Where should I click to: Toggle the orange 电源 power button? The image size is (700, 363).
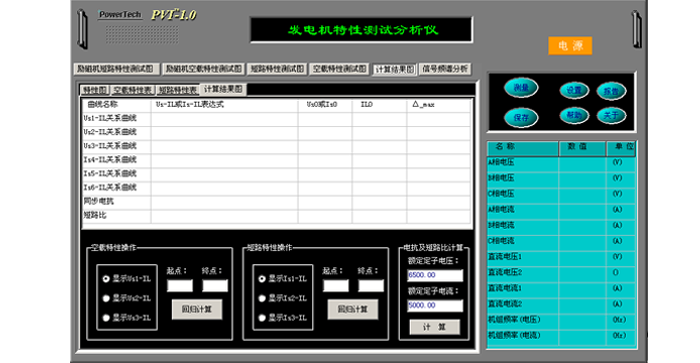tap(570, 46)
